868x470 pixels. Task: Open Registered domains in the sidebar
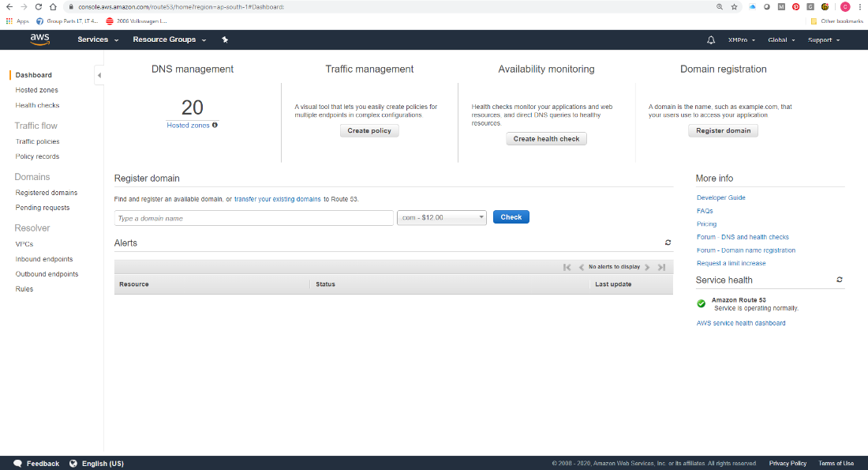47,192
